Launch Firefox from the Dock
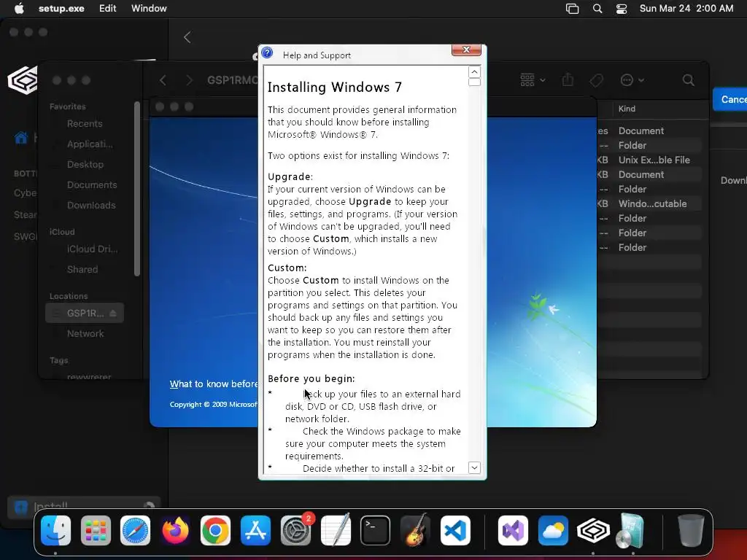Viewport: 747px width, 560px height. [x=175, y=531]
